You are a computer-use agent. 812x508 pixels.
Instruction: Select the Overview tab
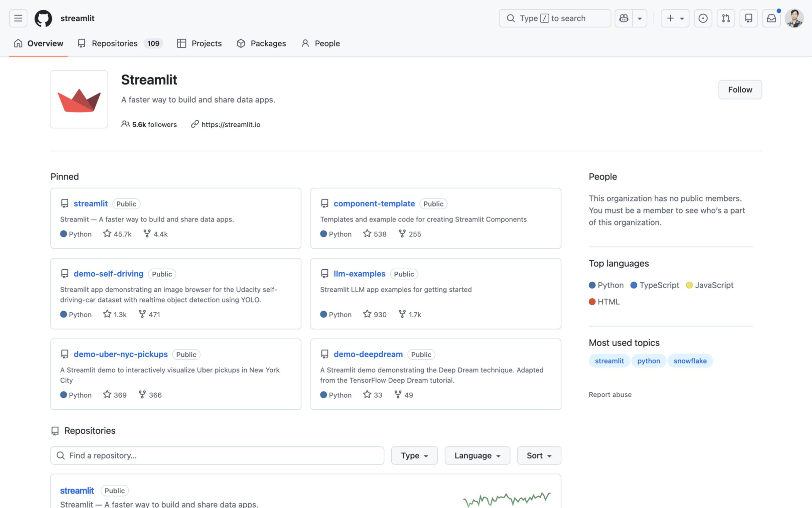tap(39, 43)
